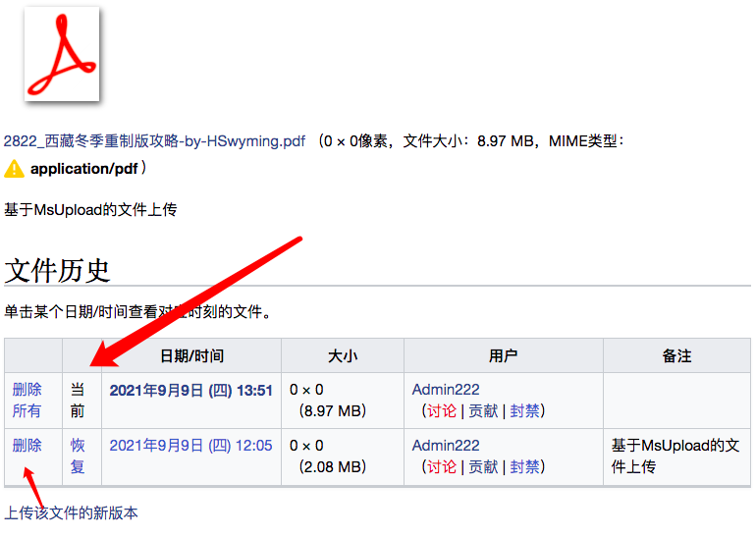Image resolution: width=756 pixels, height=538 pixels.
Task: Open Admin222 user page in the 12:05 row
Action: pos(446,446)
